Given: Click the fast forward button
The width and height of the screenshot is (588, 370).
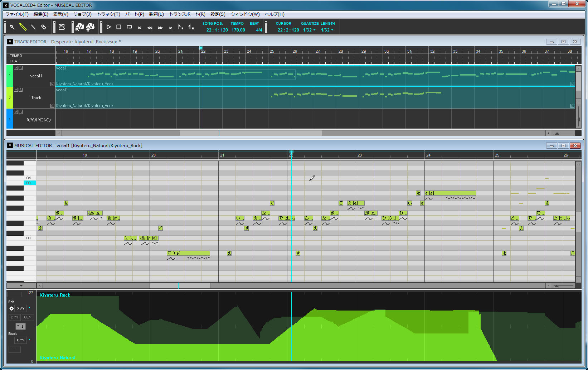Looking at the screenshot, I should (x=160, y=28).
